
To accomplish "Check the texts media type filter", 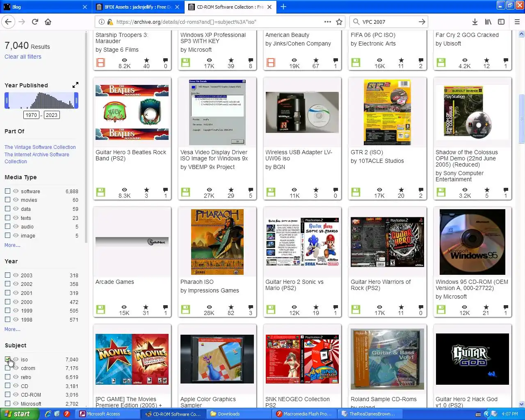I will [x=7, y=218].
